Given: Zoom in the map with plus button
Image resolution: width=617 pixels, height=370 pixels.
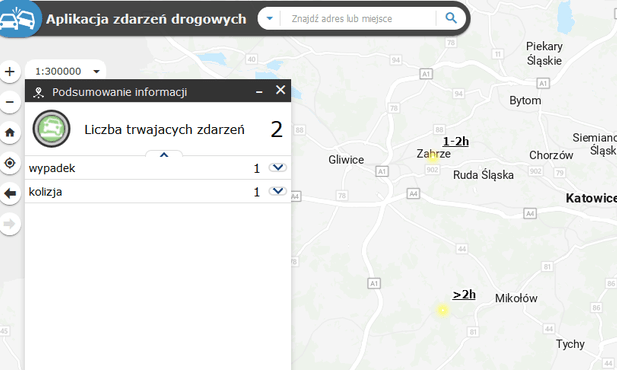Looking at the screenshot, I should click(10, 72).
